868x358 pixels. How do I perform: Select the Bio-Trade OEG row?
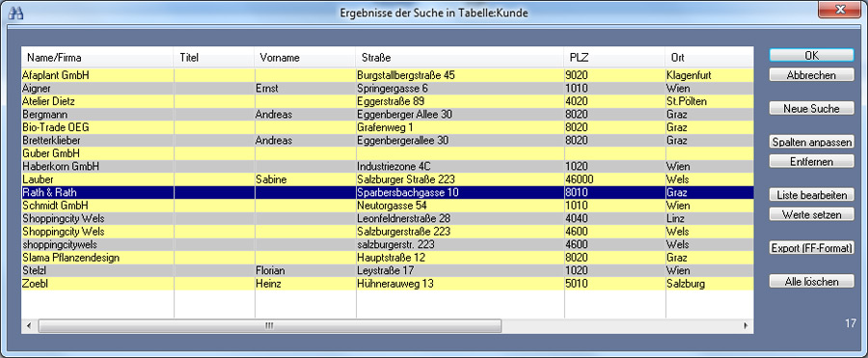[x=388, y=127]
